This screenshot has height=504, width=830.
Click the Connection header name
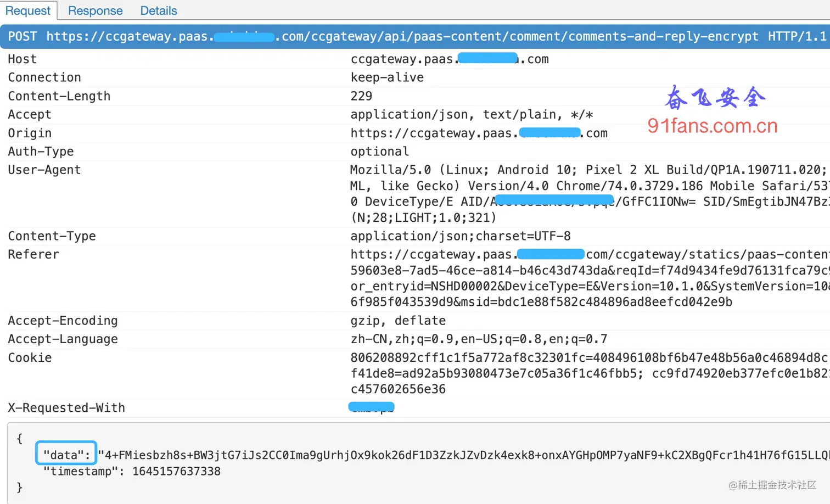44,77
